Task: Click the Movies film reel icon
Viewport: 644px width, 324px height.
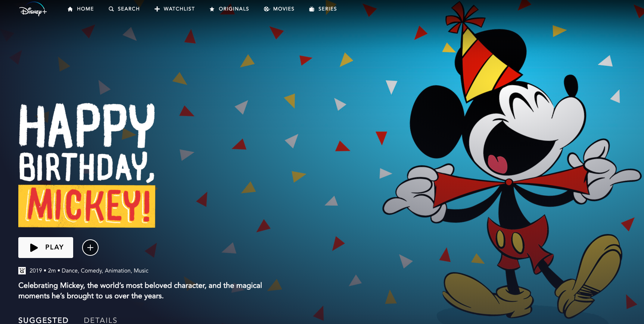Action: coord(267,9)
